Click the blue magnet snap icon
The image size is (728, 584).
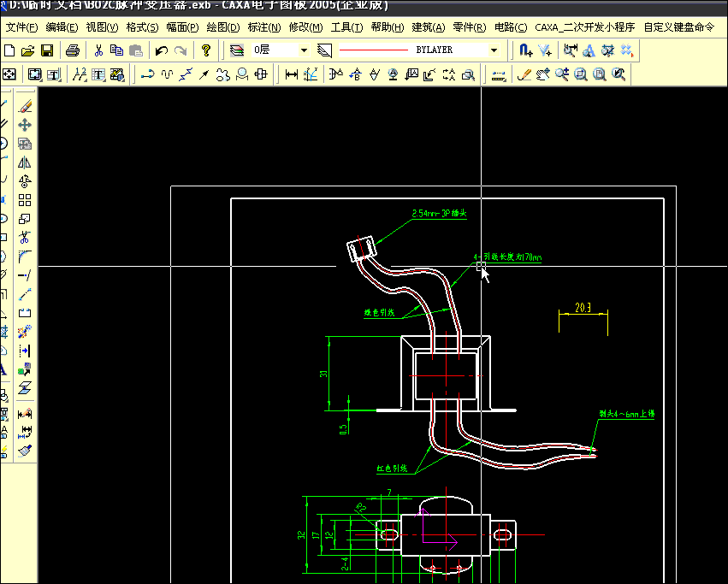point(525,50)
